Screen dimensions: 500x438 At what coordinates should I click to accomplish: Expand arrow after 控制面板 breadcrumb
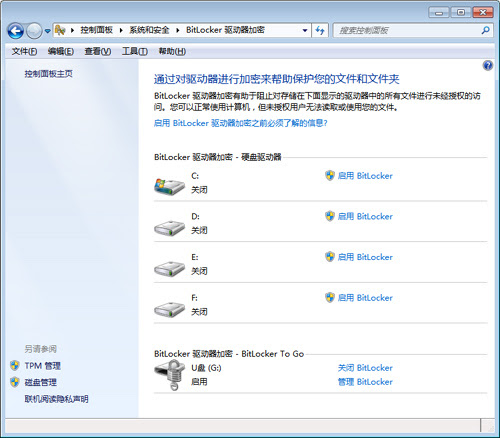coord(121,30)
